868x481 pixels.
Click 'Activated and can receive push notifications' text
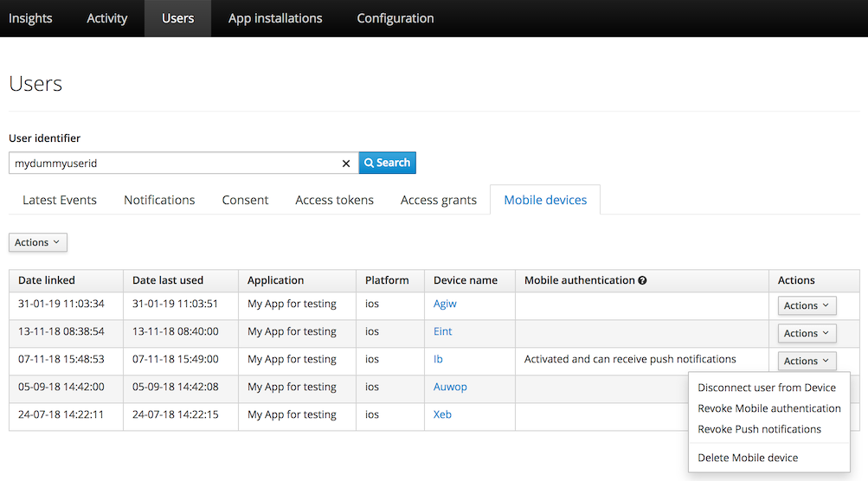coord(630,359)
